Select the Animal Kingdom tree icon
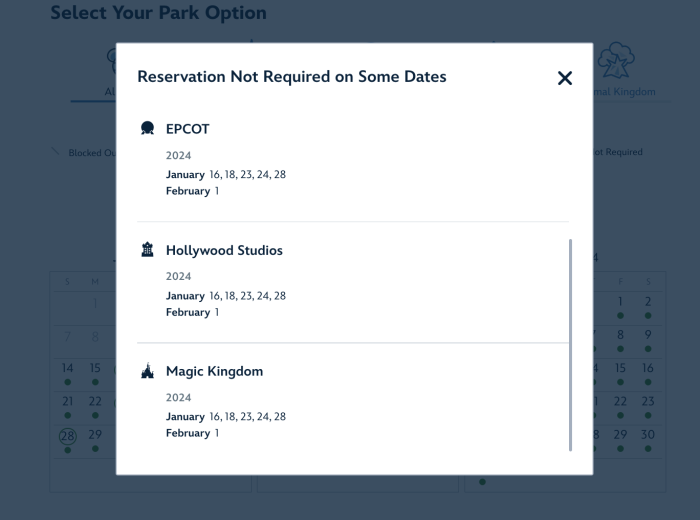Image resolution: width=700 pixels, height=520 pixels. pos(615,62)
